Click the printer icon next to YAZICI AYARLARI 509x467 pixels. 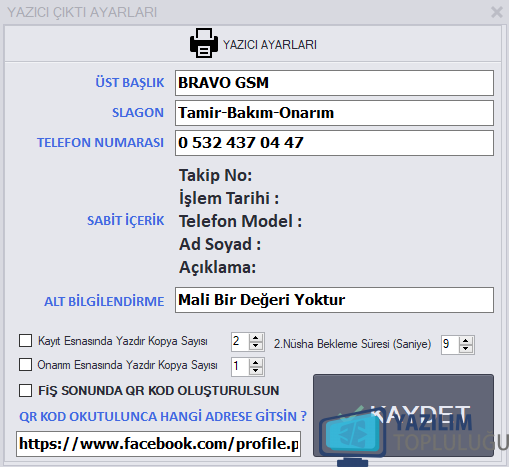pos(204,43)
